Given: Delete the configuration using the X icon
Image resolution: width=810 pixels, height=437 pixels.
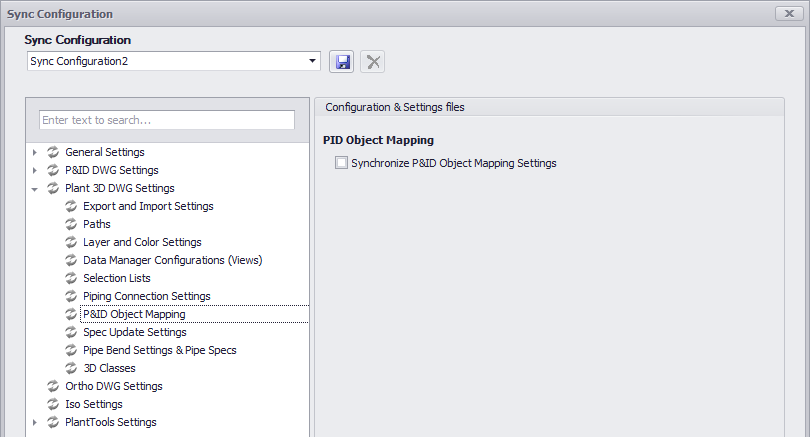Looking at the screenshot, I should tap(372, 62).
